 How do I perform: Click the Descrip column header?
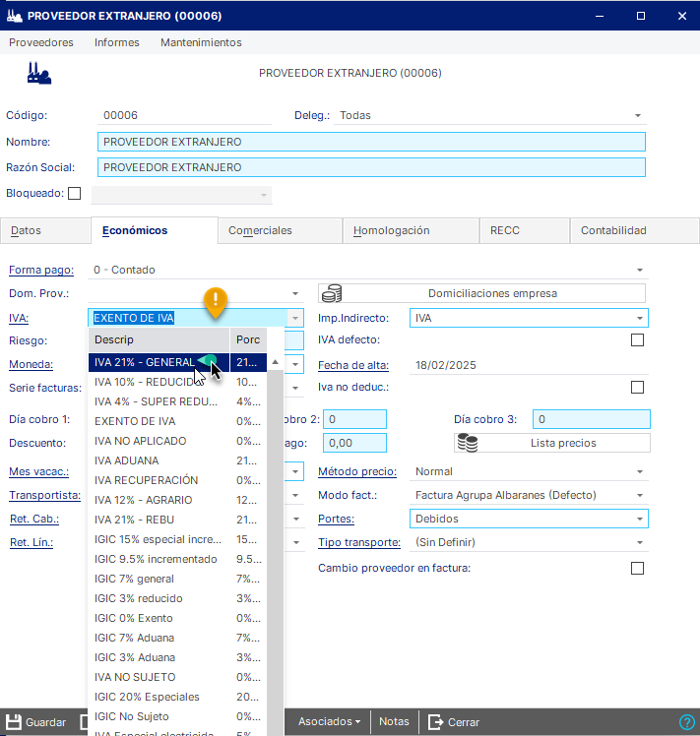click(159, 339)
